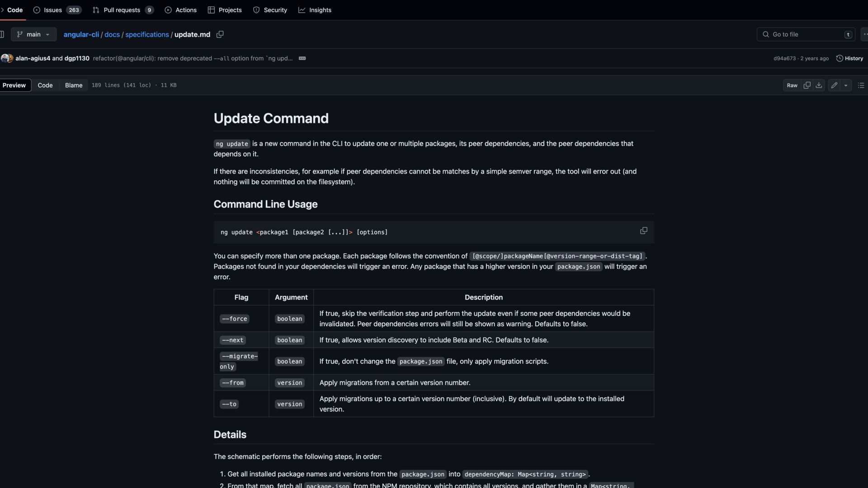This screenshot has width=868, height=488.
Task: Expand full commit message ellipsis
Action: tap(302, 58)
